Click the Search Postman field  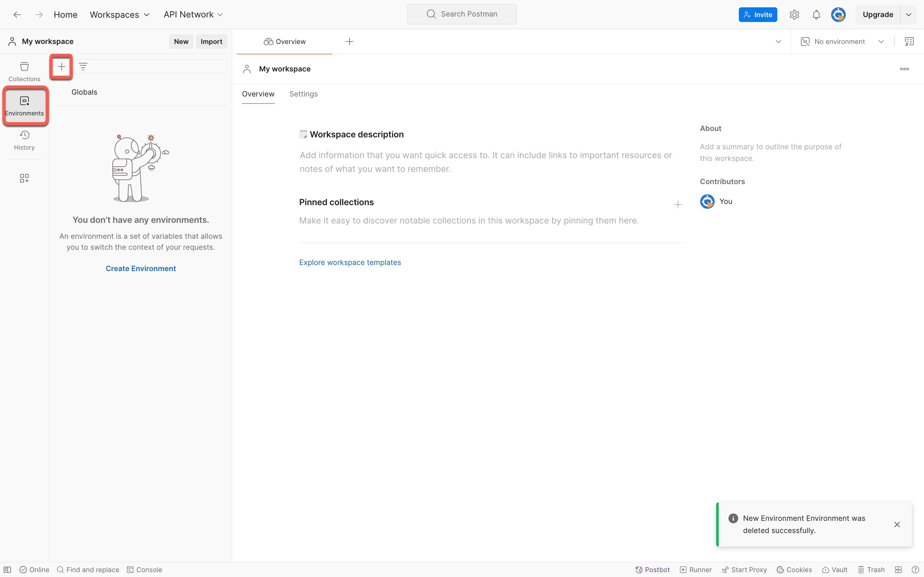click(462, 14)
